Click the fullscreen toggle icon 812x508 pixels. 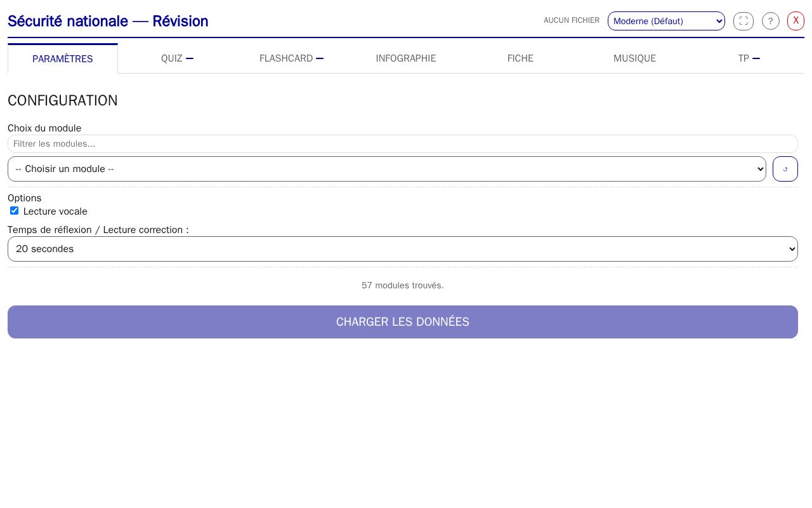tap(743, 21)
